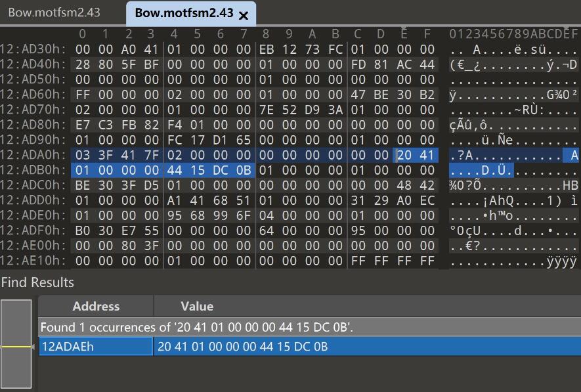Select the 12ADAEh address result
This screenshot has height=392, width=581.
[x=96, y=347]
